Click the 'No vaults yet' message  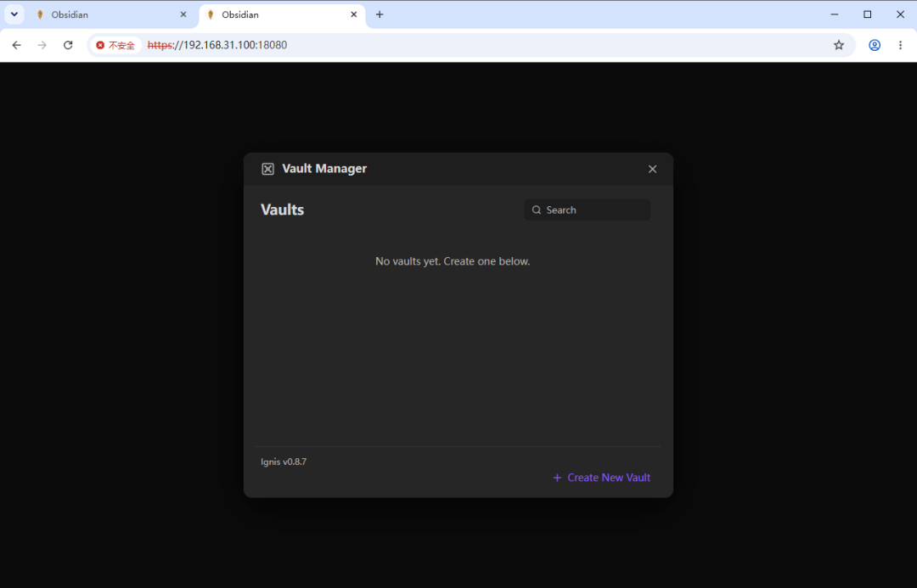pyautogui.click(x=453, y=261)
